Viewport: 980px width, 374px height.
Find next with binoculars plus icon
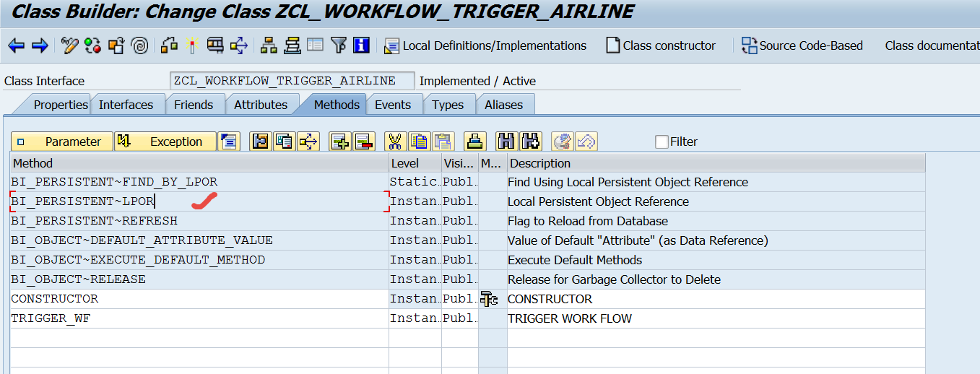pyautogui.click(x=531, y=142)
